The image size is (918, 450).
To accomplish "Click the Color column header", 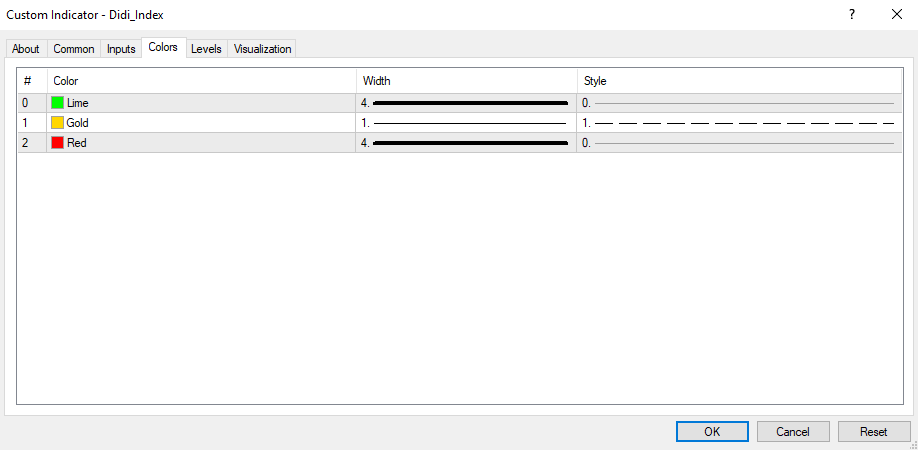I will 201,81.
